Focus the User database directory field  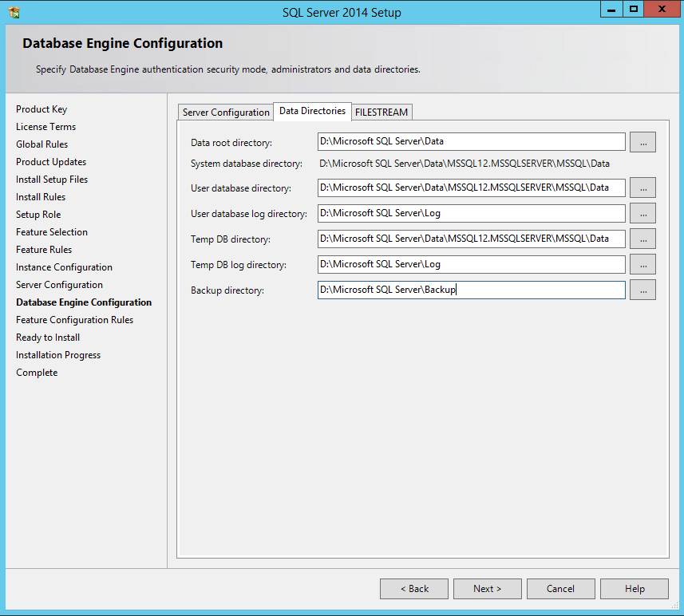pyautogui.click(x=471, y=188)
